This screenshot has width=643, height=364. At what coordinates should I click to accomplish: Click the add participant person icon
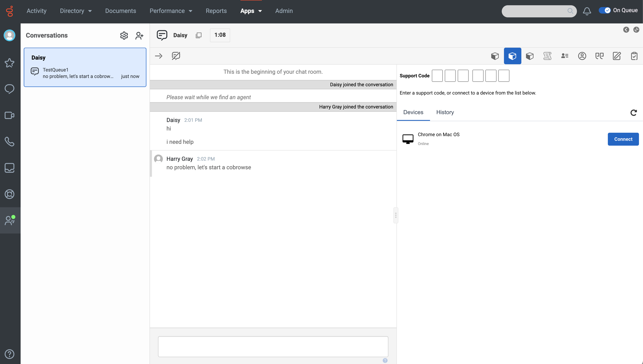pos(139,35)
